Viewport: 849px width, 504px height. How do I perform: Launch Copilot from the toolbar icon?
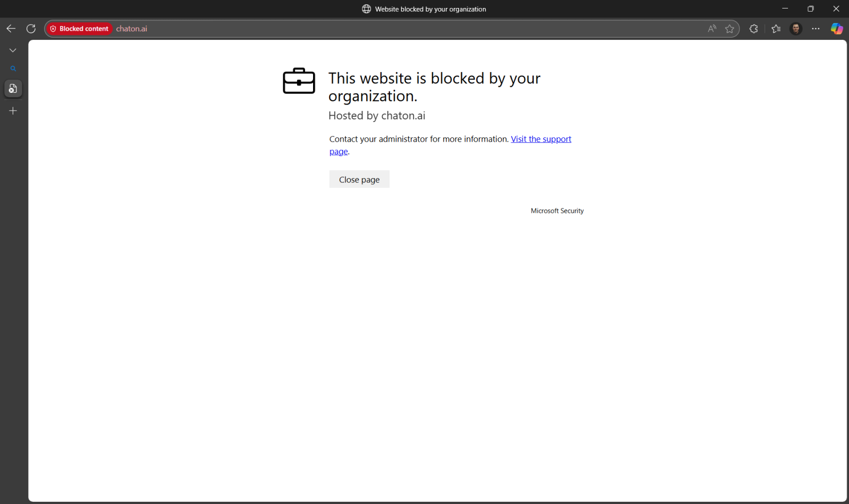tap(837, 29)
